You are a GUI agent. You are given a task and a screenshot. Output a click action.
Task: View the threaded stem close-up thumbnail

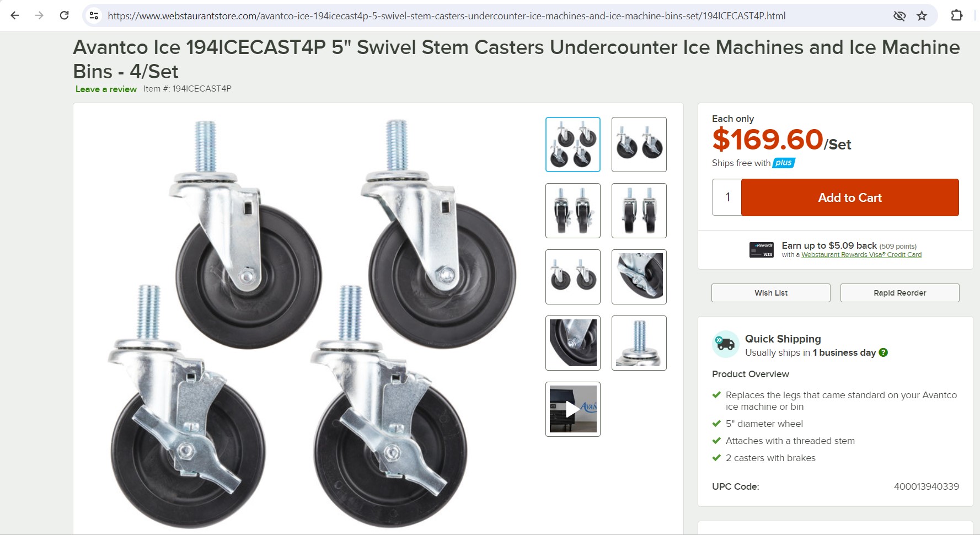[639, 343]
